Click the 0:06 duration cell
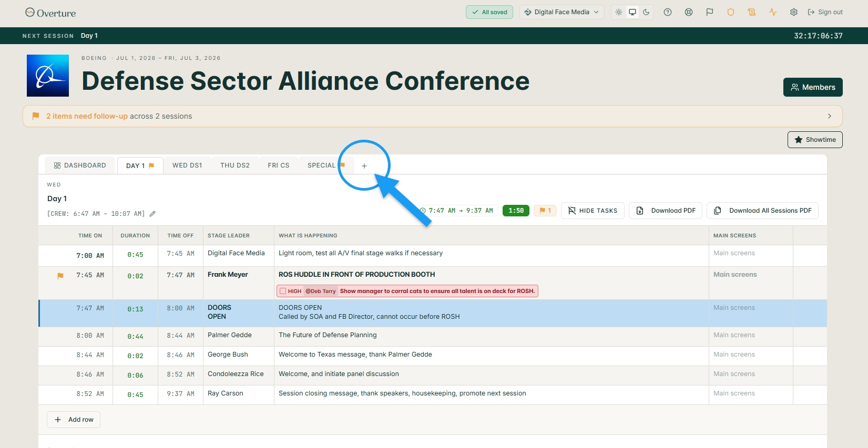 point(135,376)
